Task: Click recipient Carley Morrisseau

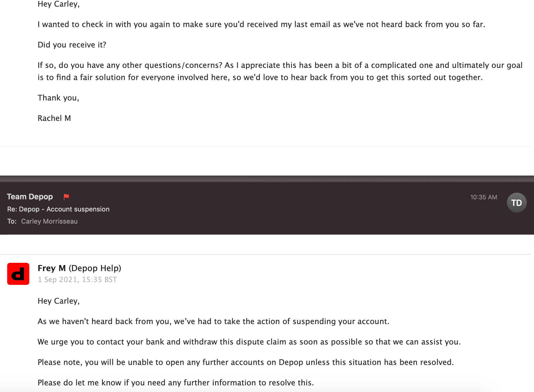Action: [x=49, y=221]
